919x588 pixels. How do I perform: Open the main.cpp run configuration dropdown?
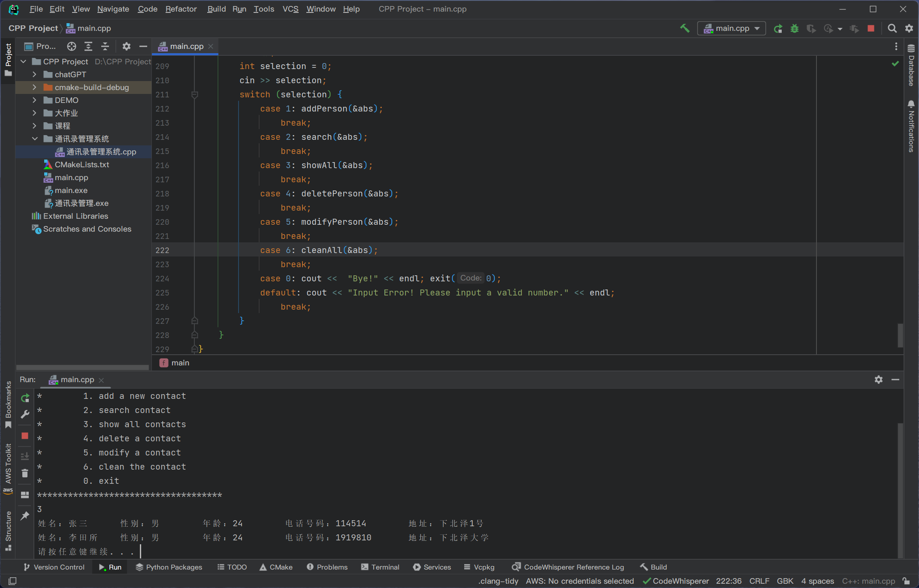tap(732, 28)
